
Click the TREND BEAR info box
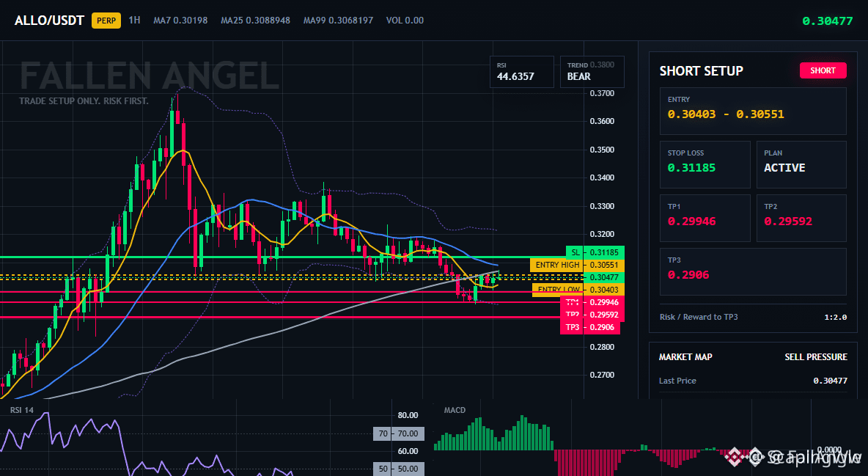pyautogui.click(x=592, y=71)
